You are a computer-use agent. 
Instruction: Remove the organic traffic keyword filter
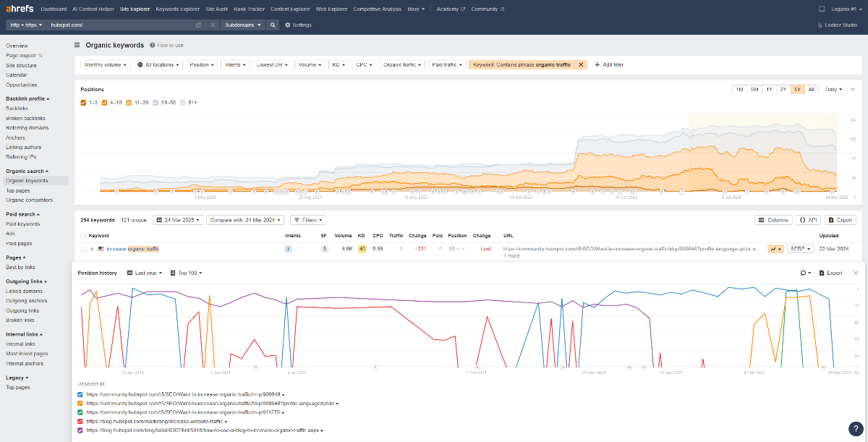[x=581, y=64]
